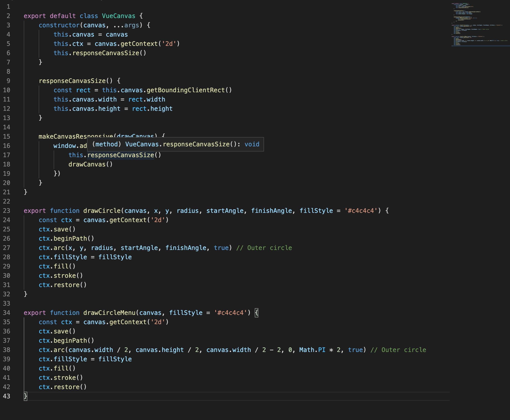Click '#c4c4c4' string in drawCircle signature
Image resolution: width=510 pixels, height=420 pixels.
[x=361, y=211]
